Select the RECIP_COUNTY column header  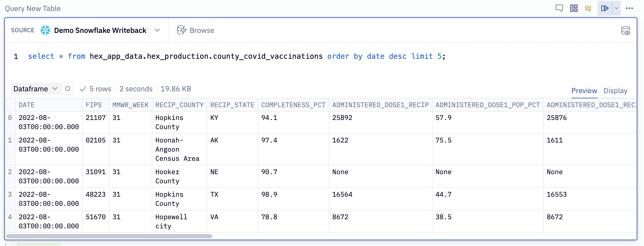tap(179, 105)
